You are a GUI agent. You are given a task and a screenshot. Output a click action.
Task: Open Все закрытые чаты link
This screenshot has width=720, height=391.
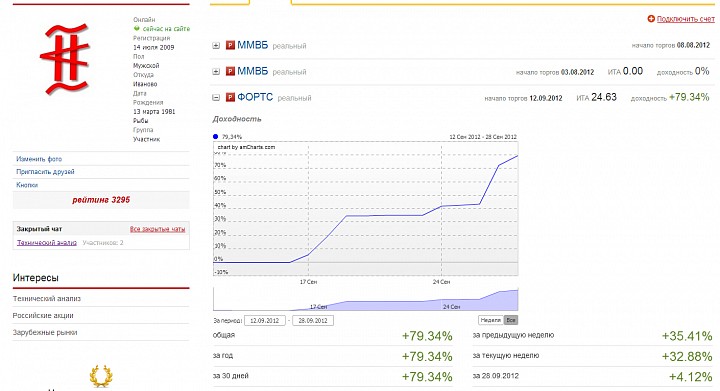coord(158,229)
